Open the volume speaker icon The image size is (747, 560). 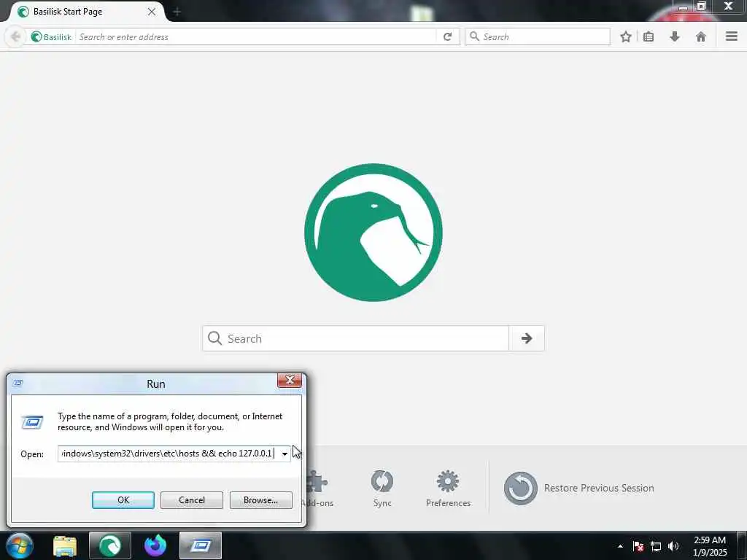[x=673, y=546]
